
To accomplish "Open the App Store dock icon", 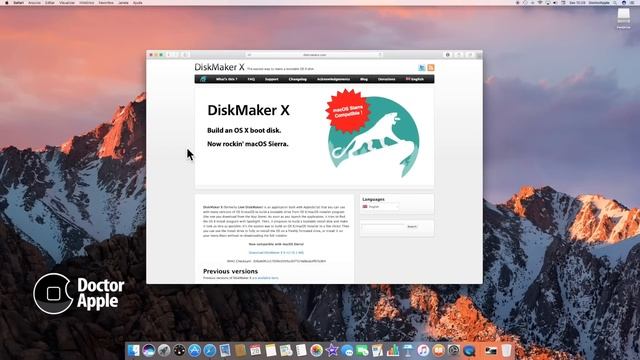I will click(x=194, y=350).
